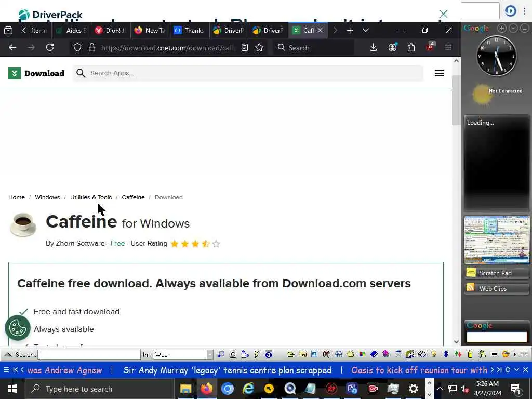Screen dimensions: 532x399
Task: Open the In: Web dropdown
Action: click(x=183, y=354)
